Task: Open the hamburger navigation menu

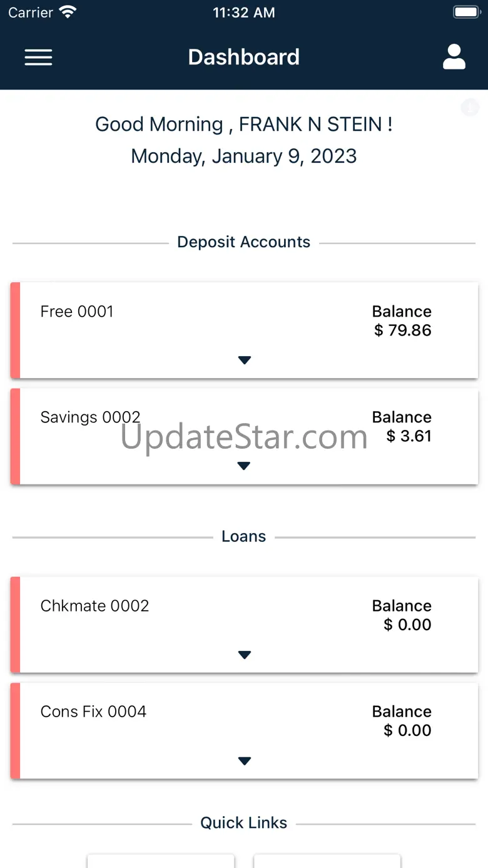Action: pyautogui.click(x=38, y=58)
